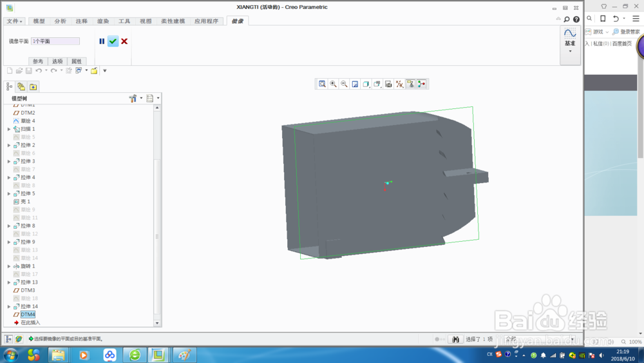644x363 pixels.
Task: Open the redo history dropdown arrow
Action: (61, 70)
